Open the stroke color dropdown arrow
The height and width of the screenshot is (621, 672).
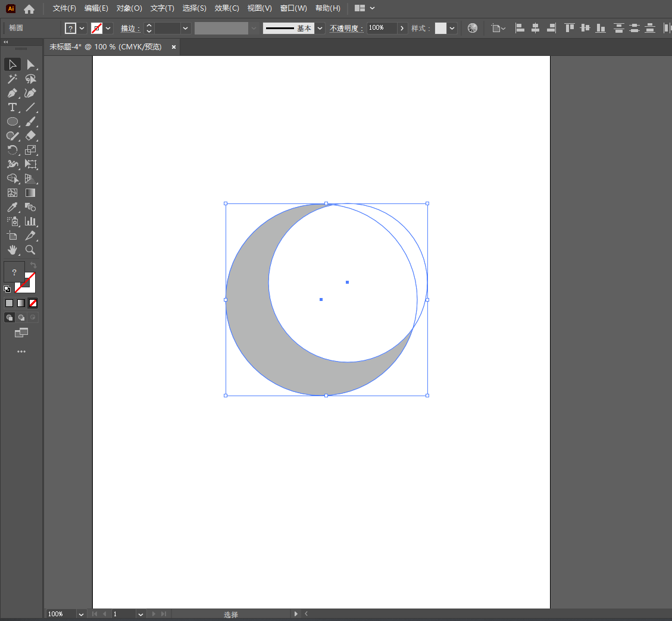coord(108,29)
